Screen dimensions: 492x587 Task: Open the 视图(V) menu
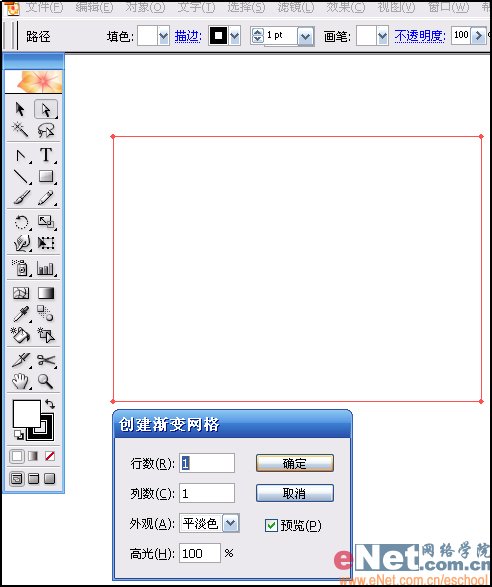point(396,7)
